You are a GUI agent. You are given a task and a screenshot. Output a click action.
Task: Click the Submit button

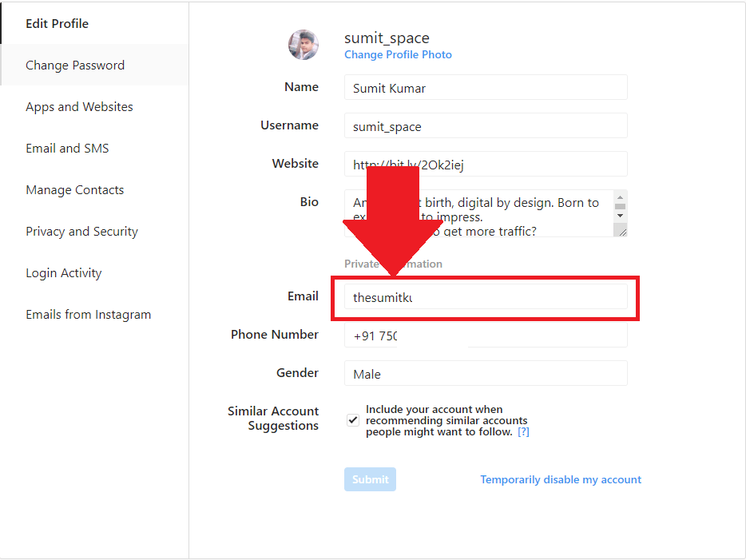[370, 479]
